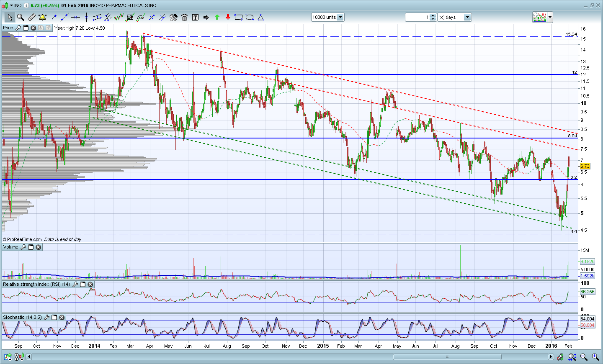Click the Price panel label
603x364 pixels.
tap(8, 28)
